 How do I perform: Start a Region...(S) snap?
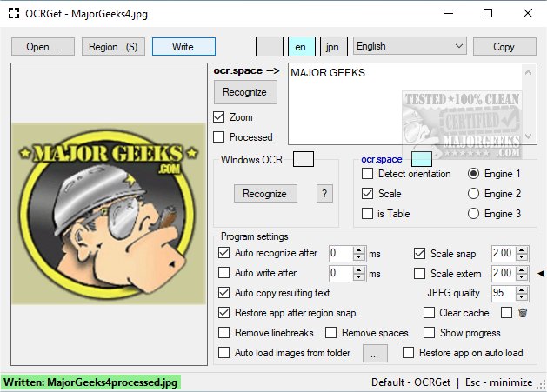(x=113, y=47)
